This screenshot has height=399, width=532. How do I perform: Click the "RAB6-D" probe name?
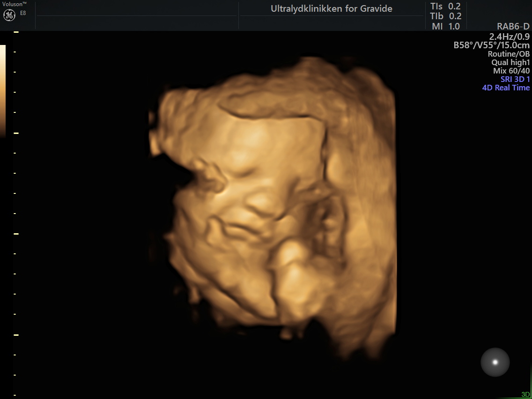pyautogui.click(x=513, y=27)
